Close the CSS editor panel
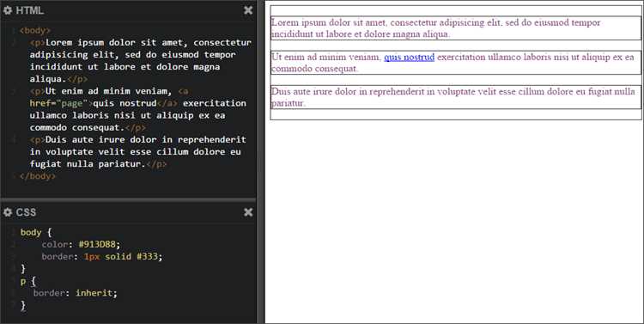 pyautogui.click(x=248, y=212)
